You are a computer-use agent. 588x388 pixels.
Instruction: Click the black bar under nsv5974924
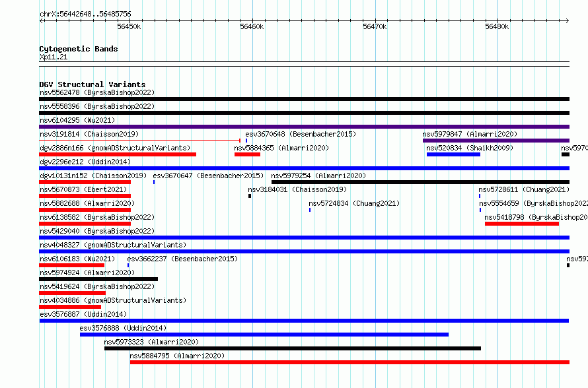click(98, 279)
